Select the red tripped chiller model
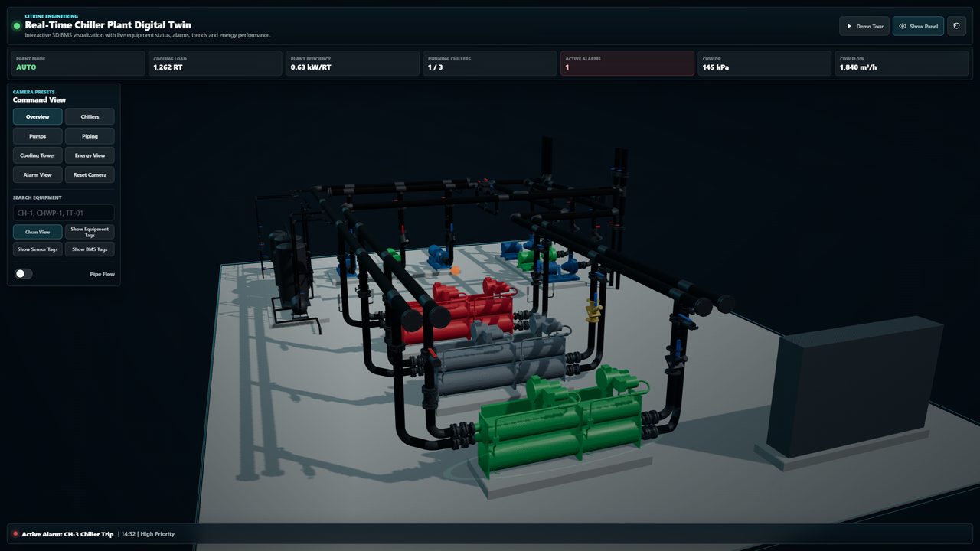 click(459, 314)
